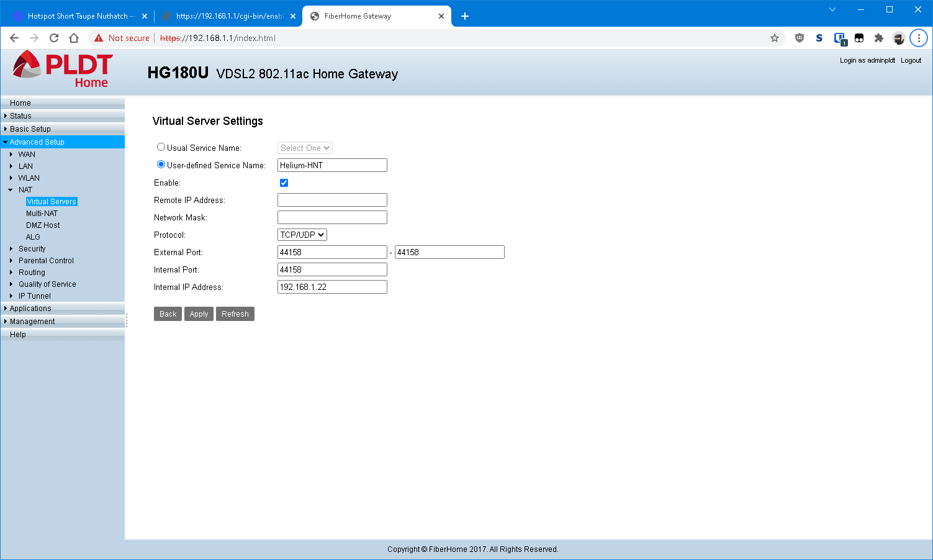Bookmark this page with star icon
The height and width of the screenshot is (560, 933).
point(774,38)
